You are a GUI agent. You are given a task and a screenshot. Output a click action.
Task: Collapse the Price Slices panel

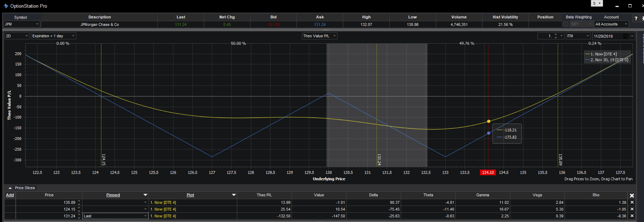click(x=10, y=188)
